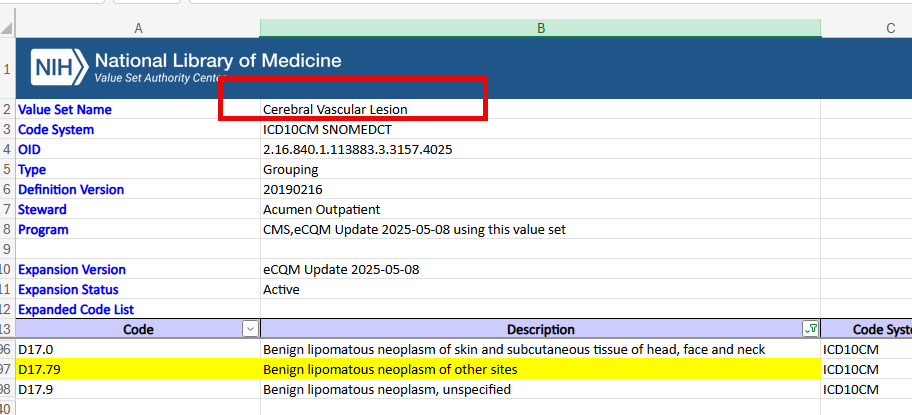Viewport: 912px width, 415px height.
Task: Select column B header
Action: (x=540, y=28)
